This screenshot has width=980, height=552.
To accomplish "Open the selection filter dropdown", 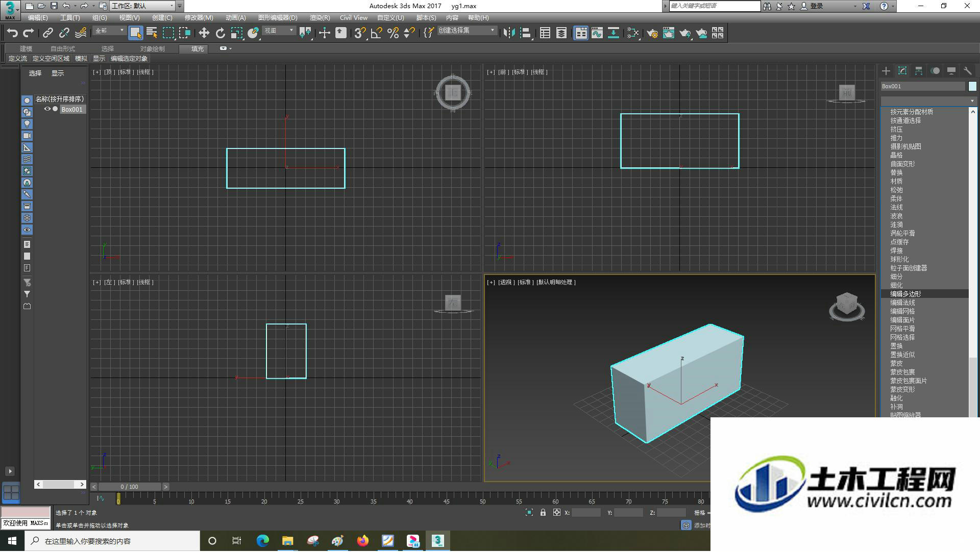I will coord(109,31).
